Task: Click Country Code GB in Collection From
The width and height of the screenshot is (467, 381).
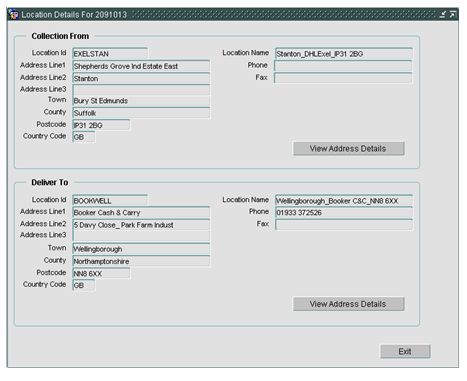Action: click(84, 137)
